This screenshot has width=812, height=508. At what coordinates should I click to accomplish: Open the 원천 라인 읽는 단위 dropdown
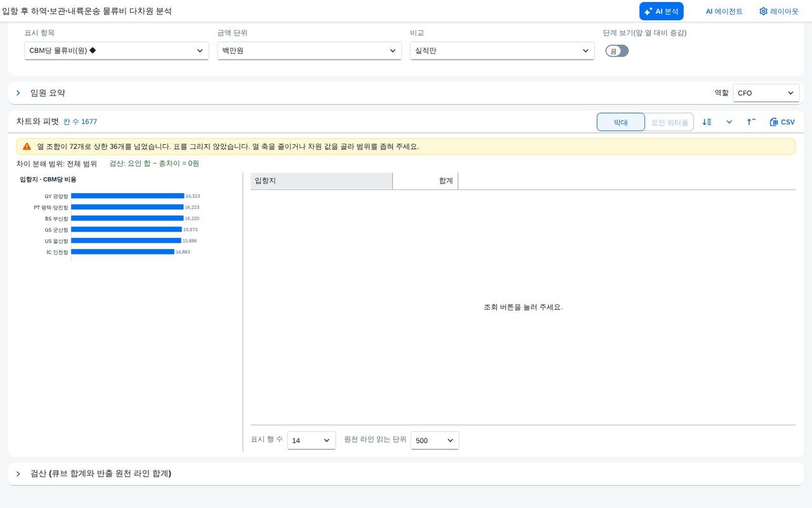[435, 441]
